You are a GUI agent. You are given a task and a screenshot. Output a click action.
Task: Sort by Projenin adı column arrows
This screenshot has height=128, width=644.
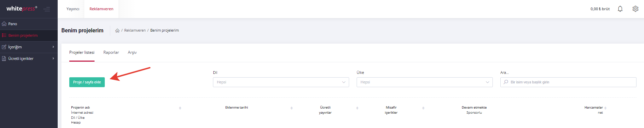click(x=180, y=108)
